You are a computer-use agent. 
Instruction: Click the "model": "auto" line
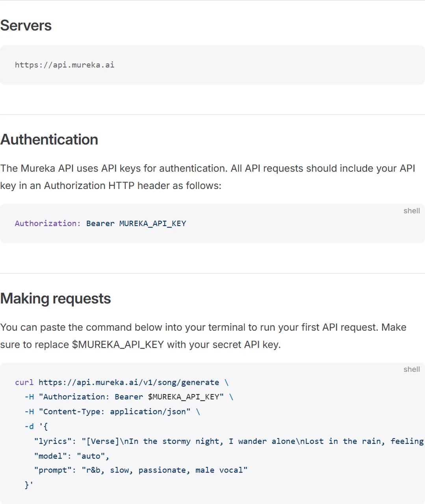(72, 456)
